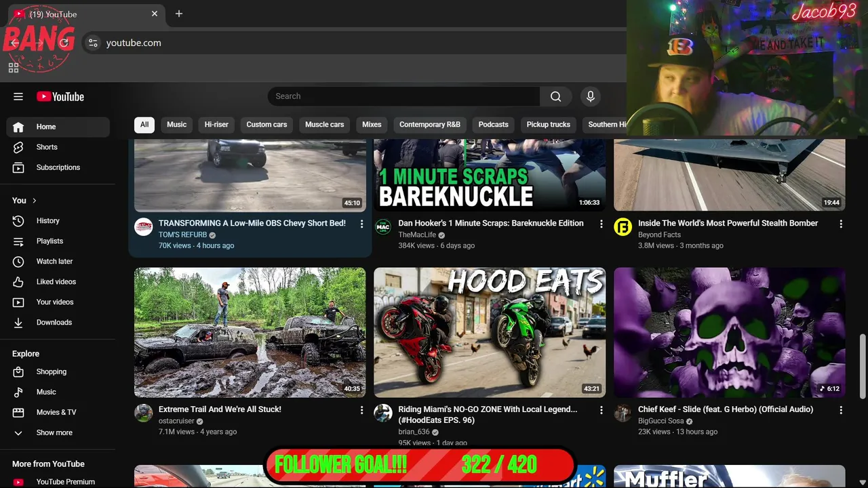The image size is (868, 488).
Task: Open options menu for Dan Hooker video
Action: [601, 224]
